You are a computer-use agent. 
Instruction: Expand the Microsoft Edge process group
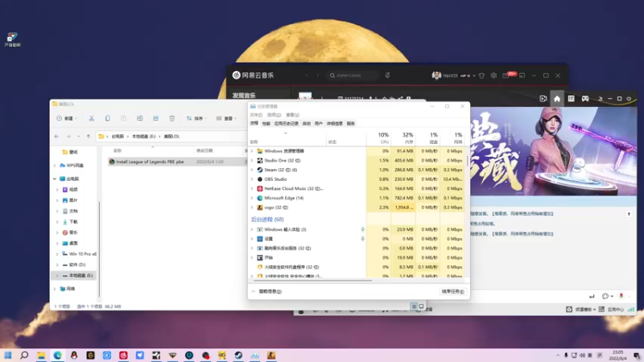point(252,198)
